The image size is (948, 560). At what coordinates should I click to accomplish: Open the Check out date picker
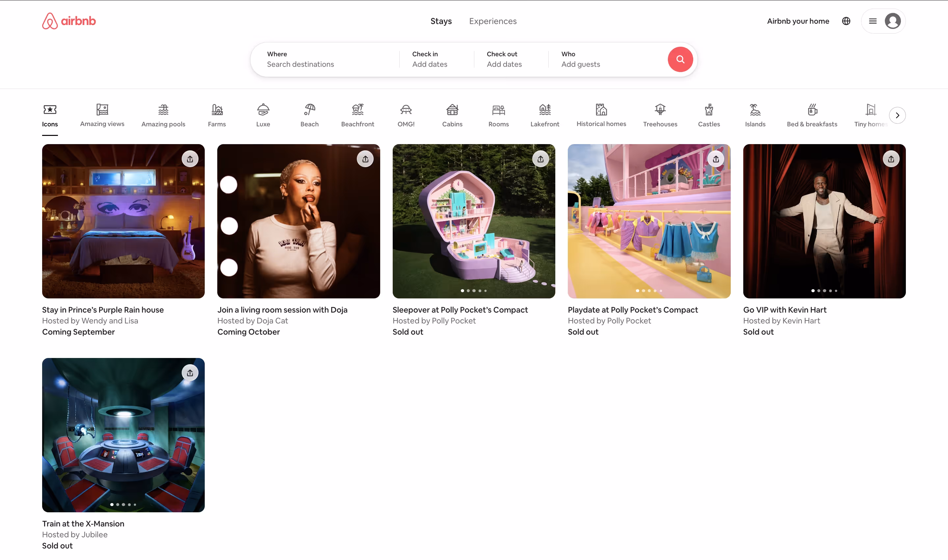pos(511,59)
